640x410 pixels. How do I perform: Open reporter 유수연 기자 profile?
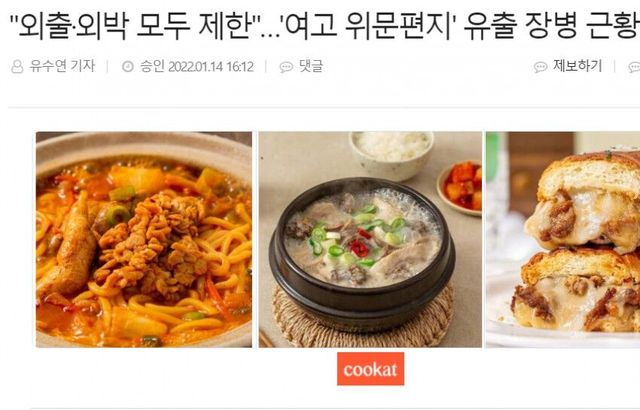[x=62, y=66]
